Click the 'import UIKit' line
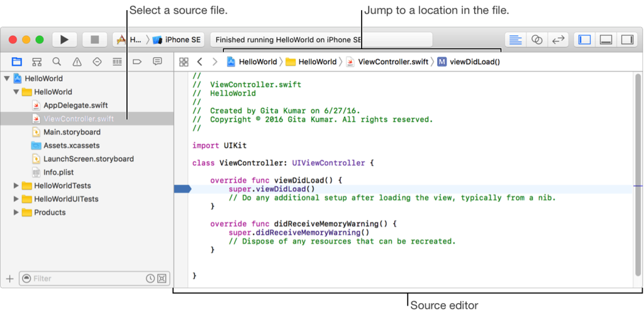The image size is (644, 315). click(x=219, y=145)
